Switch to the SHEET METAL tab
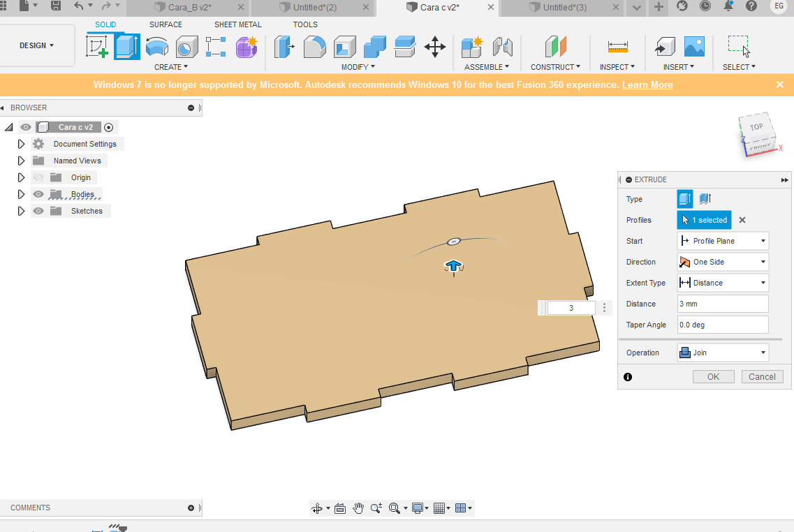The image size is (794, 532). click(x=238, y=24)
